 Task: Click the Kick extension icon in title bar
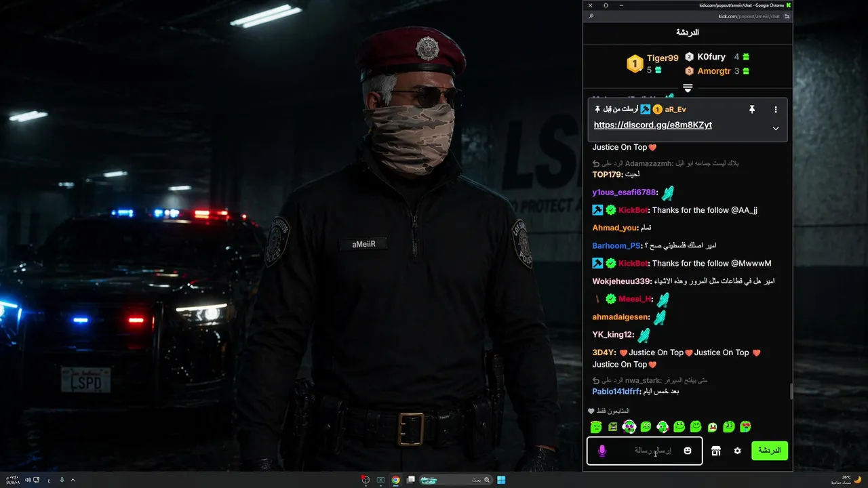click(789, 5)
